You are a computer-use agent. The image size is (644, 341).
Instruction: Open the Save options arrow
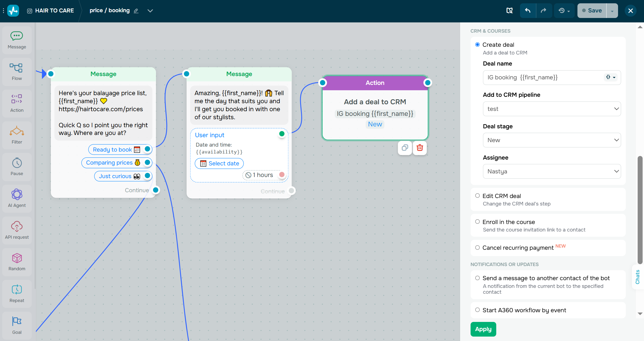(x=612, y=11)
